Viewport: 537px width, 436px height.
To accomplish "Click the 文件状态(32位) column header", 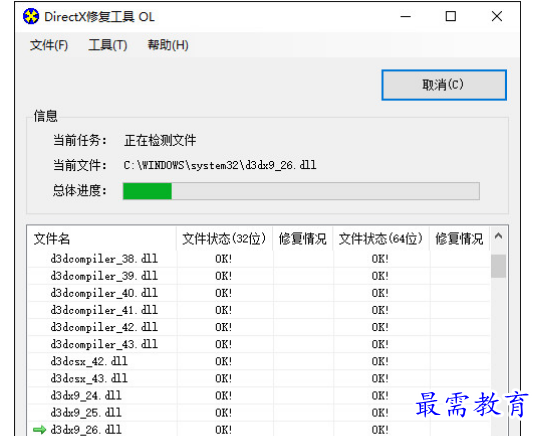I will coord(224,238).
